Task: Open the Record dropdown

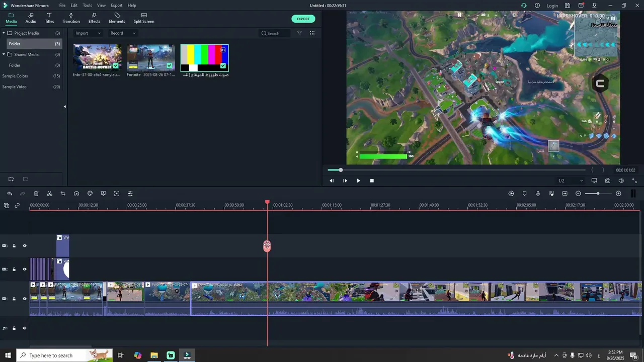Action: tap(123, 33)
